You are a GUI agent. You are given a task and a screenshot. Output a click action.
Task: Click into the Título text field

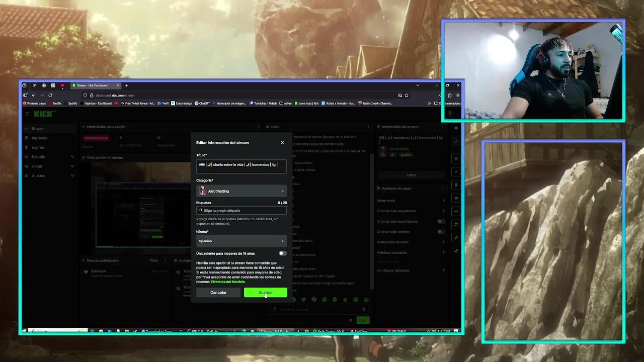[242, 166]
